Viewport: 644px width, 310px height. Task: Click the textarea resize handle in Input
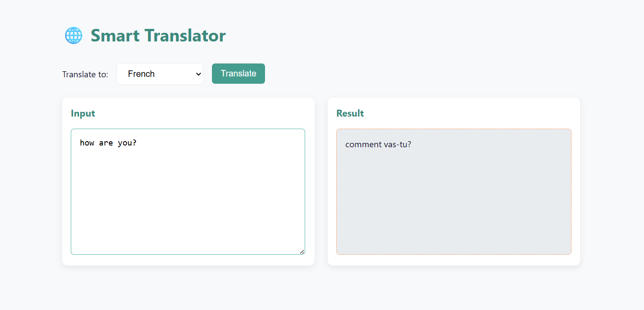point(302,252)
